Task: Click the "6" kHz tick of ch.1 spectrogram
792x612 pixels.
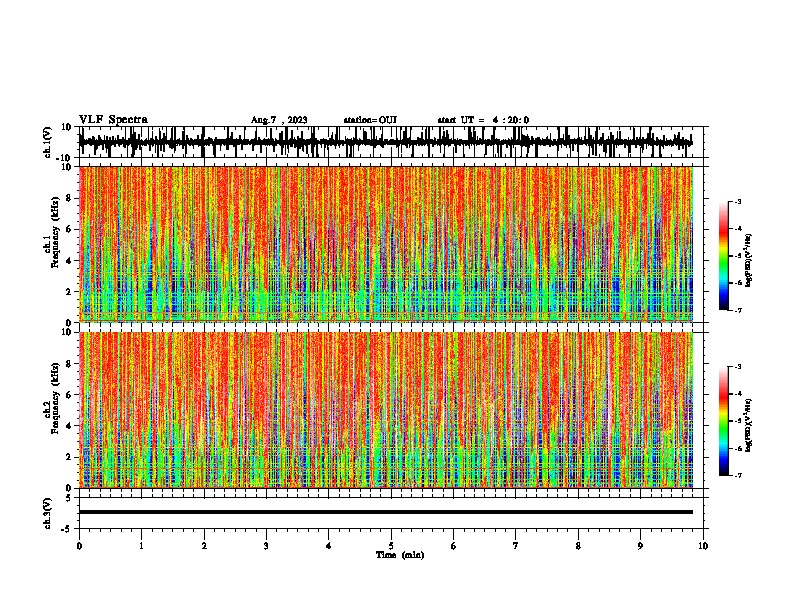Action: pyautogui.click(x=69, y=229)
